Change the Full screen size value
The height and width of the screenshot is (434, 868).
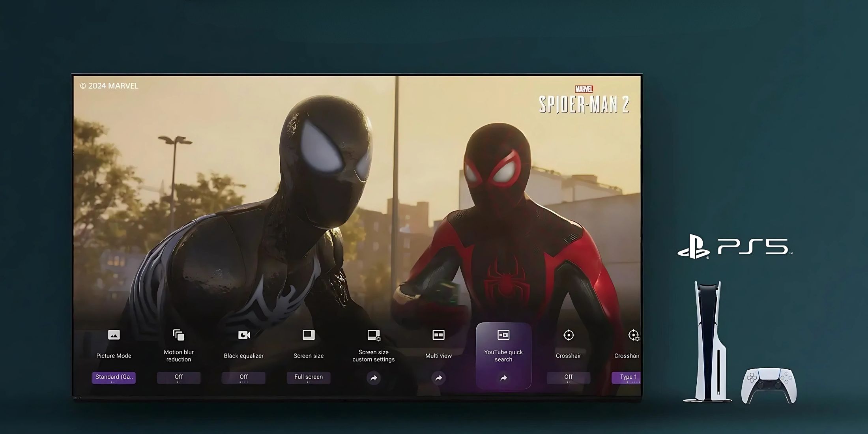point(309,377)
